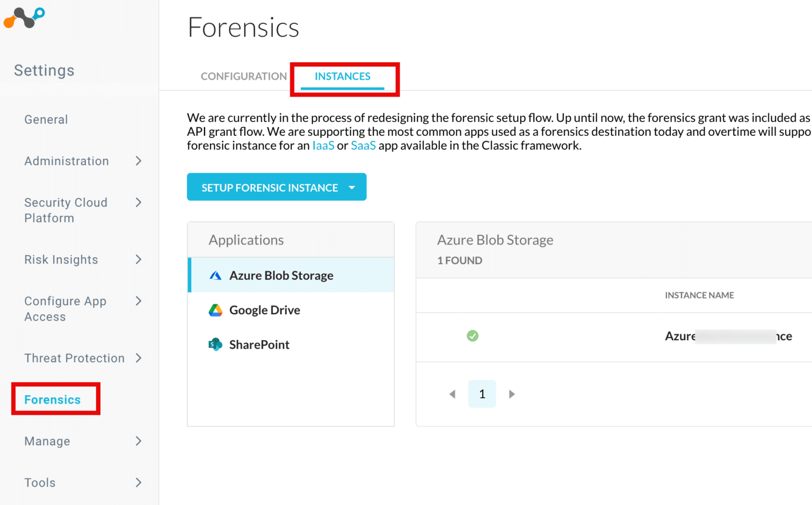Select the Azure Blob Storage app icon
812x505 pixels.
point(216,275)
